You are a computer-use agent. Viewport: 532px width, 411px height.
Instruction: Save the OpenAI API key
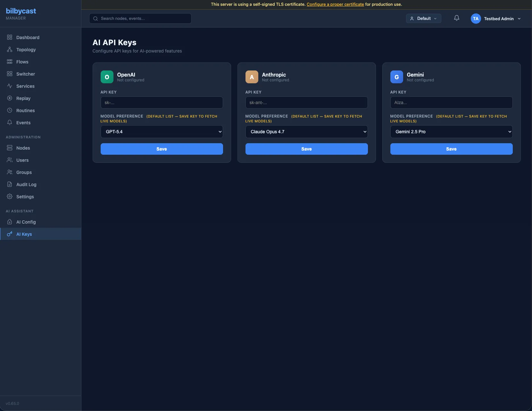pos(162,149)
